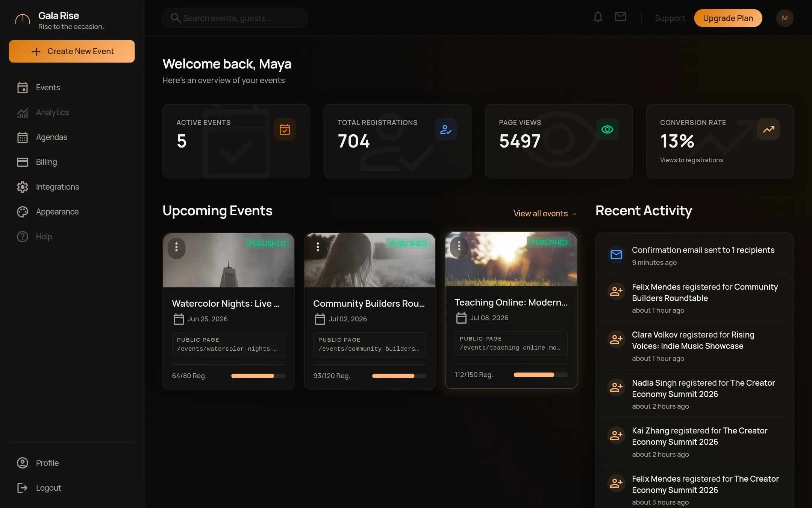The image size is (812, 508).
Task: Open /events/community-builders public page link
Action: pos(368,349)
